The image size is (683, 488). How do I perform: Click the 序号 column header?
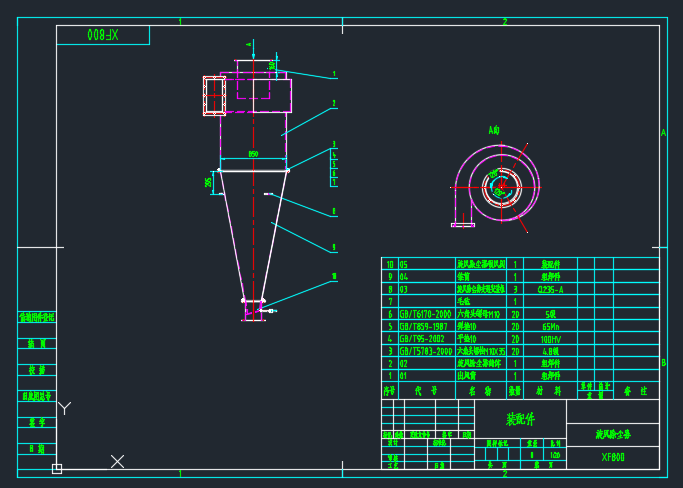pyautogui.click(x=389, y=391)
